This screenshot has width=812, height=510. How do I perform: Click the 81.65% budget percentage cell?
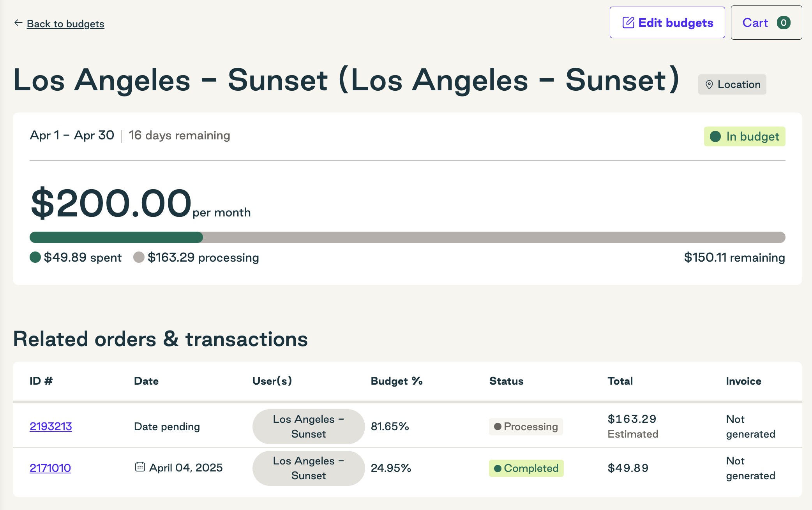(390, 427)
